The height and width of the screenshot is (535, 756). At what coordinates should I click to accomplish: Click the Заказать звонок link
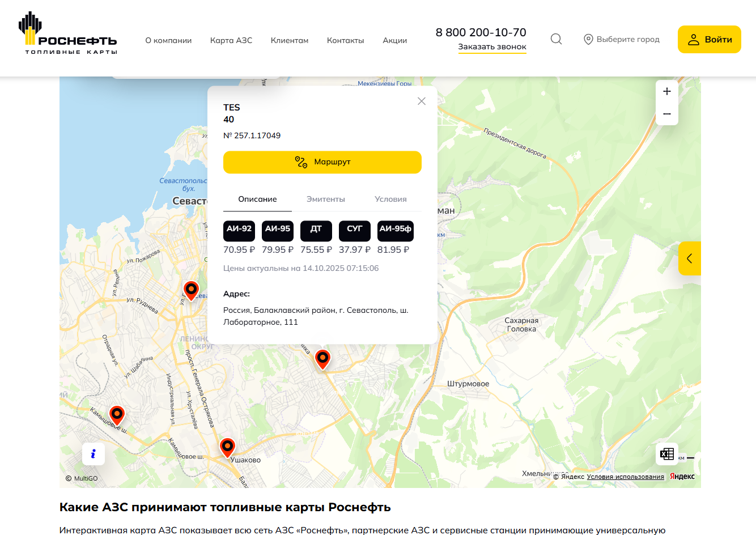(492, 47)
